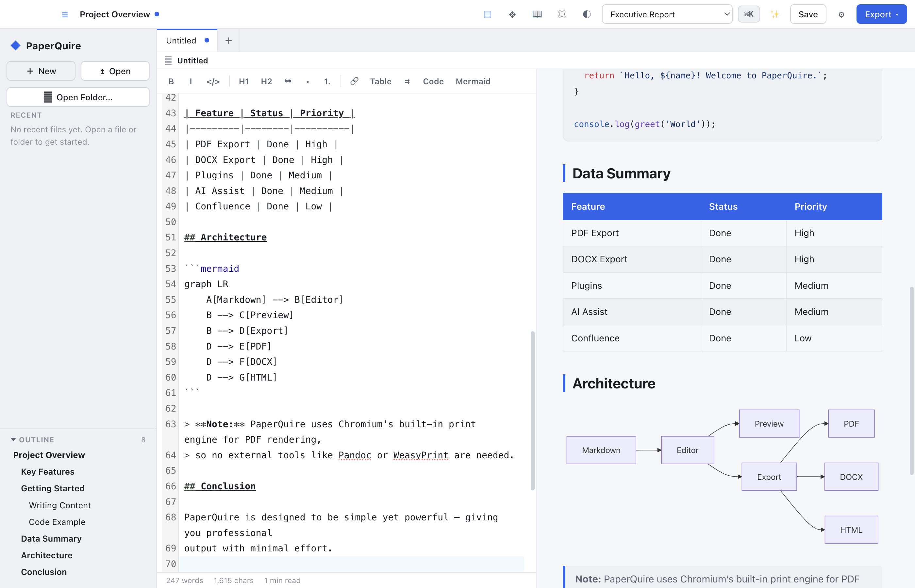915x588 pixels.
Task: Jump to Getting Started in outline
Action: coord(53,488)
